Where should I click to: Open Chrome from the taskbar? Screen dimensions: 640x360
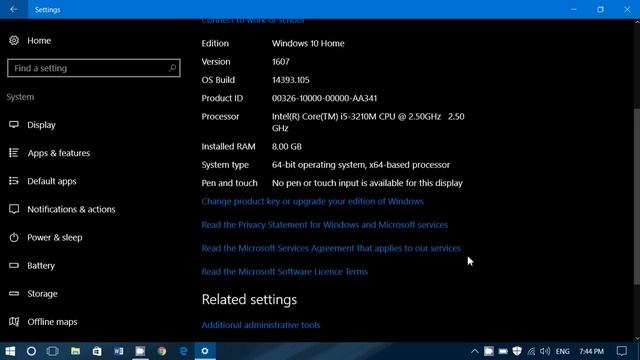click(162, 351)
